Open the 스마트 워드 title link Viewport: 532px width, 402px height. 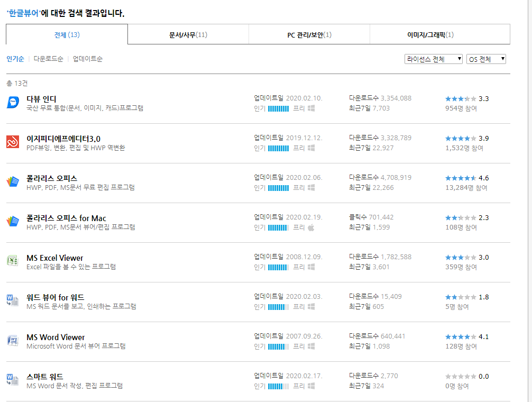coord(45,377)
